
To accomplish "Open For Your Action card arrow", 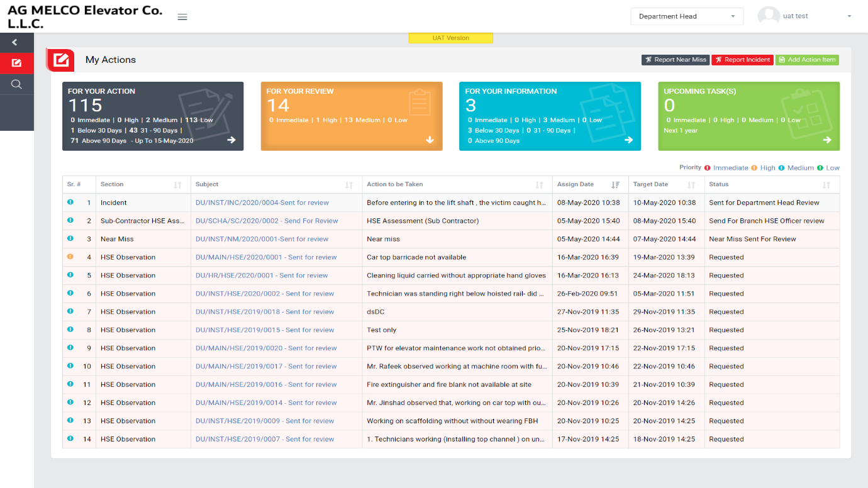I will point(231,140).
